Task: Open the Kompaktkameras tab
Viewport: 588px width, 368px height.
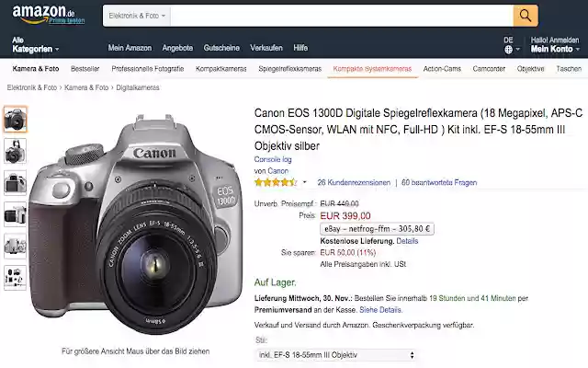Action: click(x=220, y=69)
